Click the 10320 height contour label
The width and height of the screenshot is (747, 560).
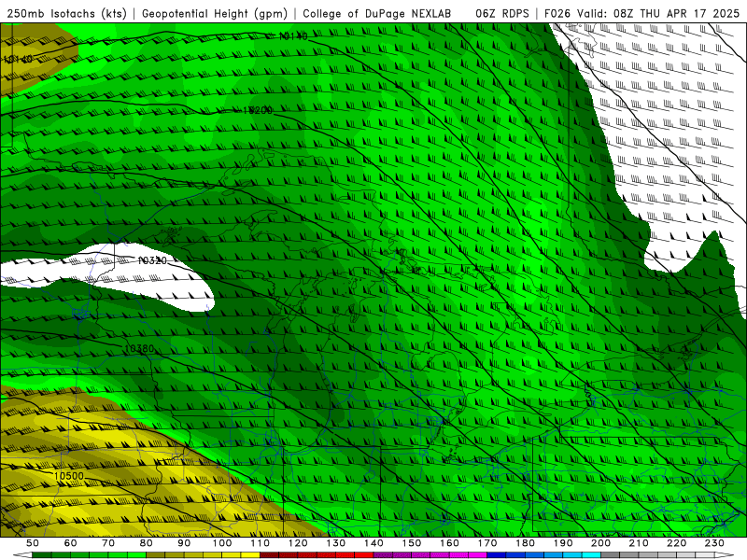[152, 260]
